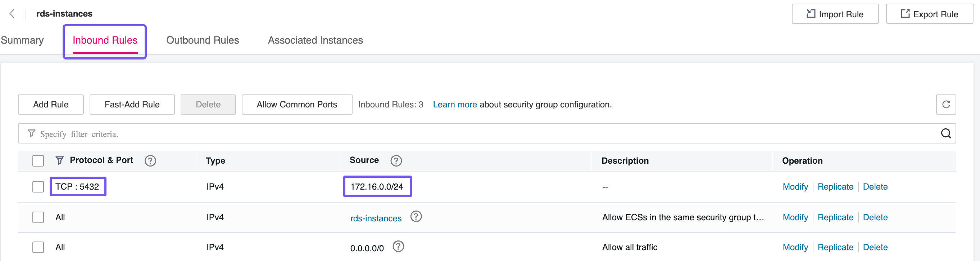Open the Associated Instances tab
The height and width of the screenshot is (261, 980).
[x=315, y=40]
